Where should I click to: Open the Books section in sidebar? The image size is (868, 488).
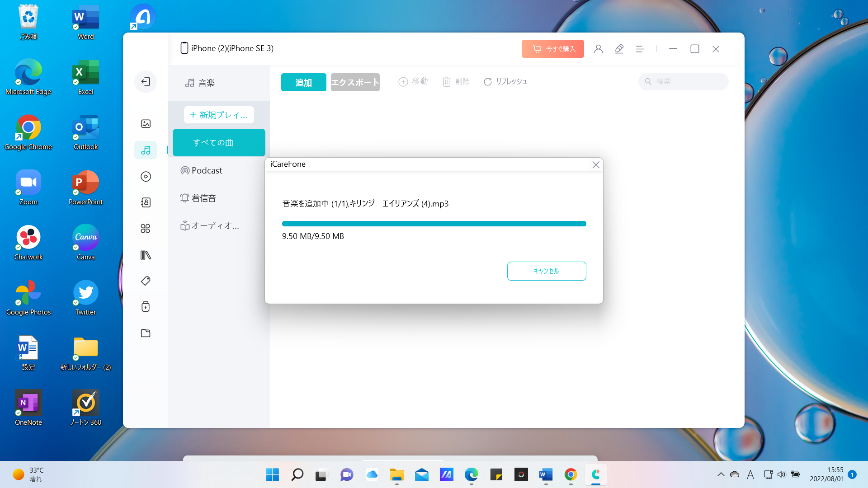146,255
